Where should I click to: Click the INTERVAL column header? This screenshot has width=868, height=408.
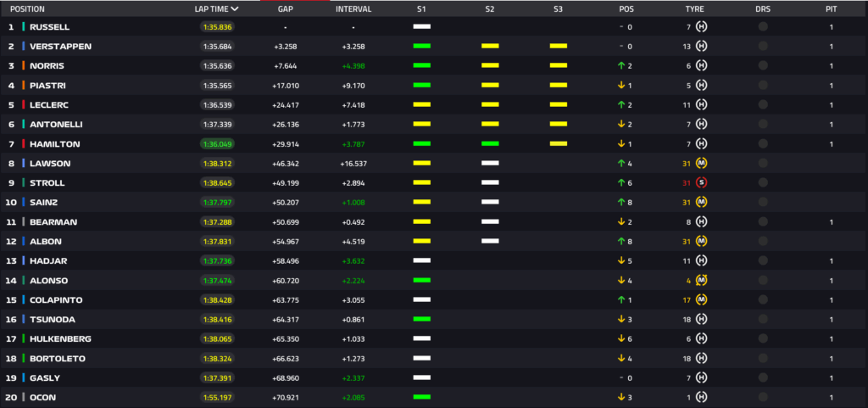coord(353,8)
